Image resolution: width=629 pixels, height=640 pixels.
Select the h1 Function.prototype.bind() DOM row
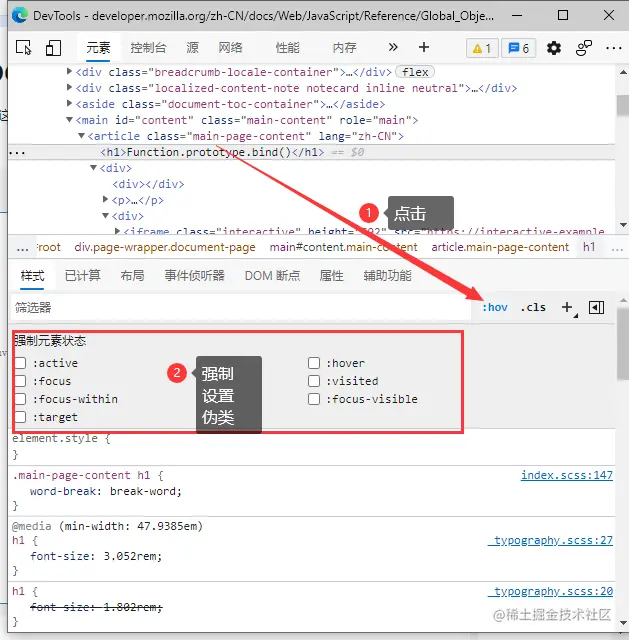point(311,152)
